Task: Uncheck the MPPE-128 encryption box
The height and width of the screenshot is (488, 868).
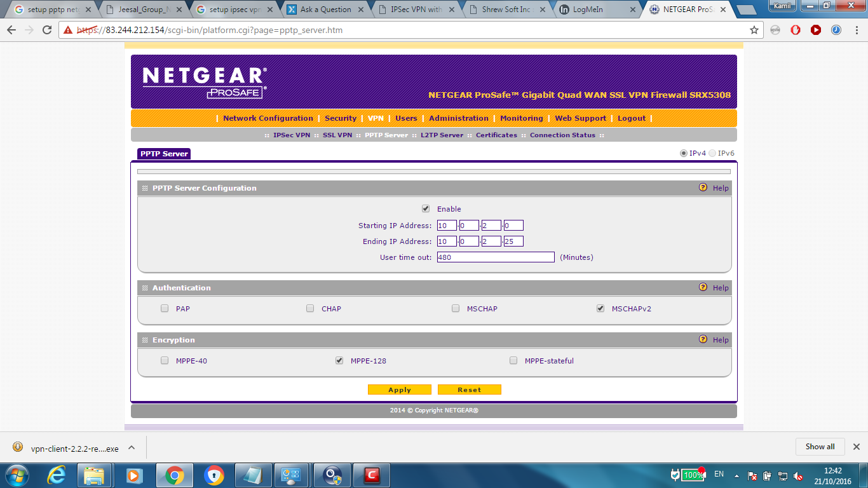Action: (x=339, y=360)
